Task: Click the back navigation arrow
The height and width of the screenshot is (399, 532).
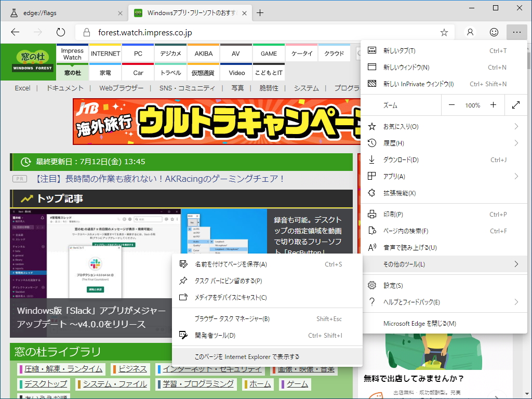Action: pyautogui.click(x=15, y=32)
